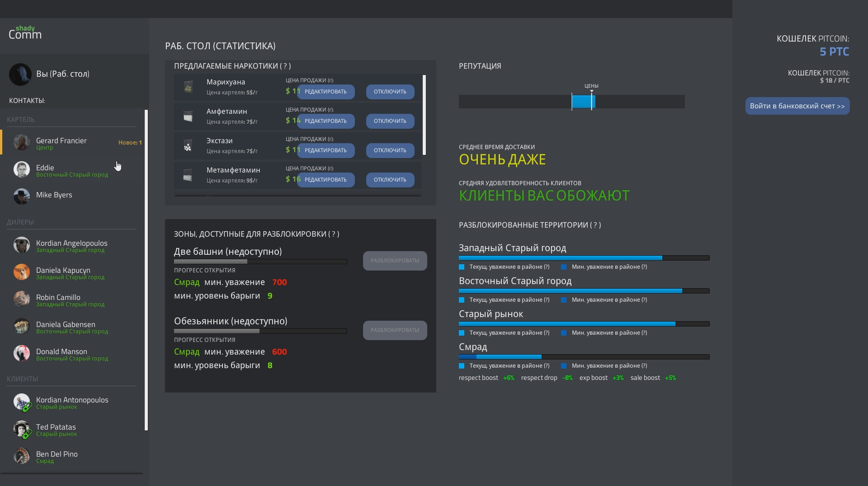Screen dimensions: 868x486
Task: Open help for Предлагаемые наркотики (?)
Action: point(285,66)
